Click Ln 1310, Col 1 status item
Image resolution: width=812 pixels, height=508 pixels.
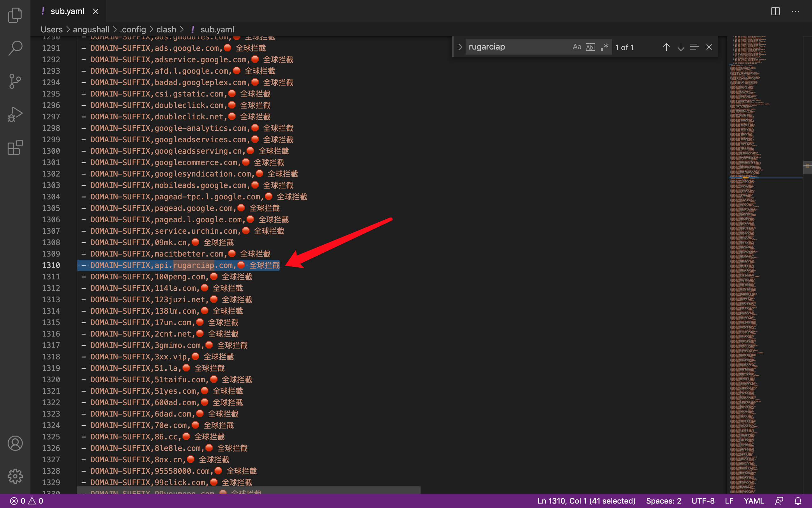(586, 501)
